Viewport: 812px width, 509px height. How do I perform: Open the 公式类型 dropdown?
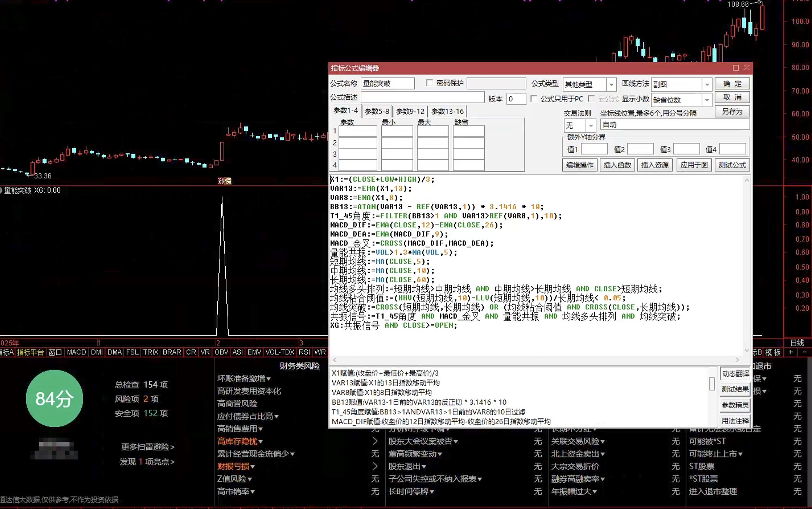click(611, 85)
